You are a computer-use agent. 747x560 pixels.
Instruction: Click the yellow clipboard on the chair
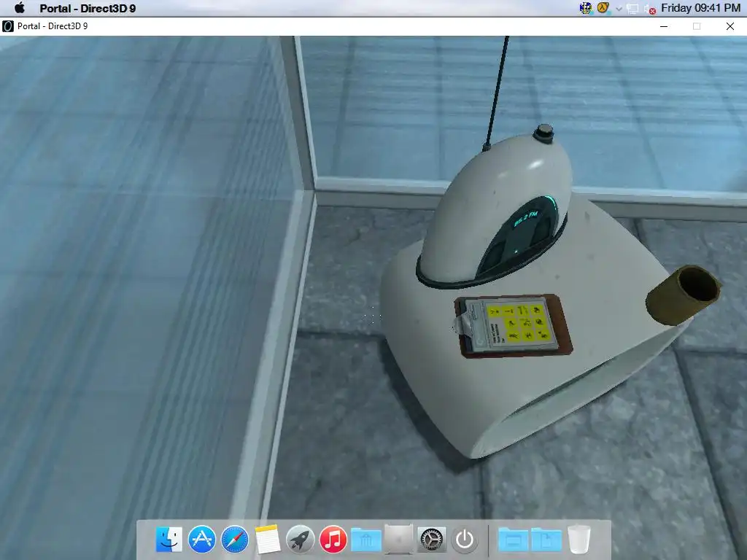[x=513, y=325]
